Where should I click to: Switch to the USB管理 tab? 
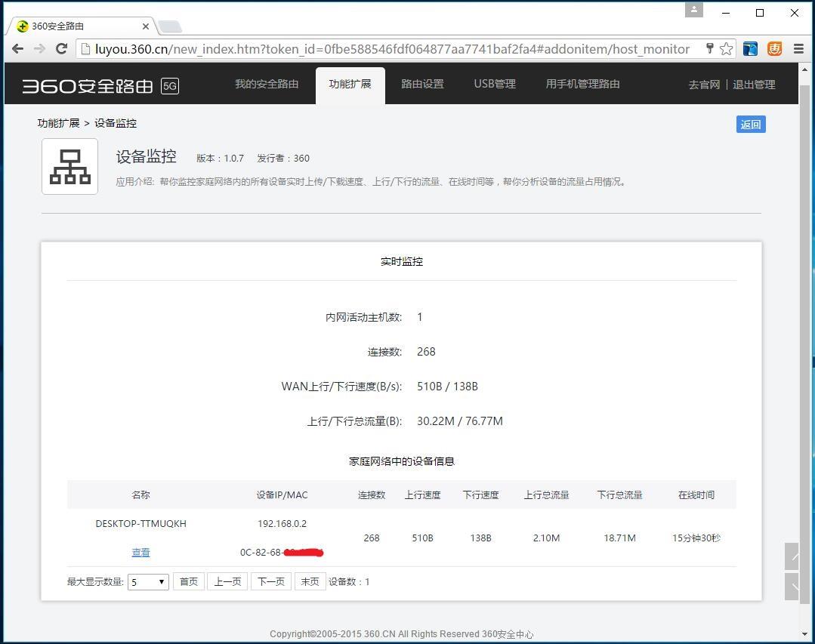(495, 84)
